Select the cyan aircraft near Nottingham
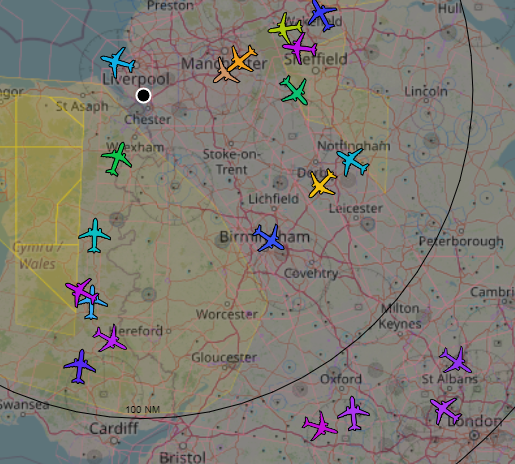This screenshot has height=464, width=515. [x=352, y=162]
